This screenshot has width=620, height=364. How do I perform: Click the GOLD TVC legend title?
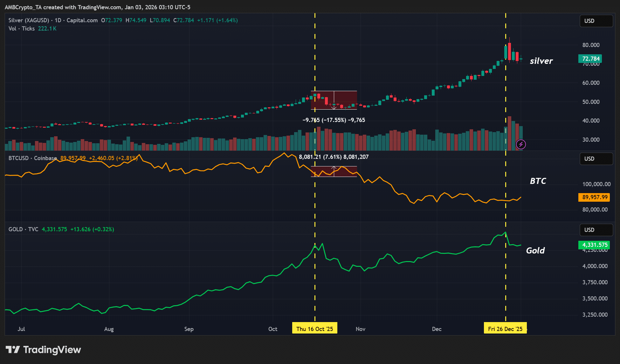[23, 229]
